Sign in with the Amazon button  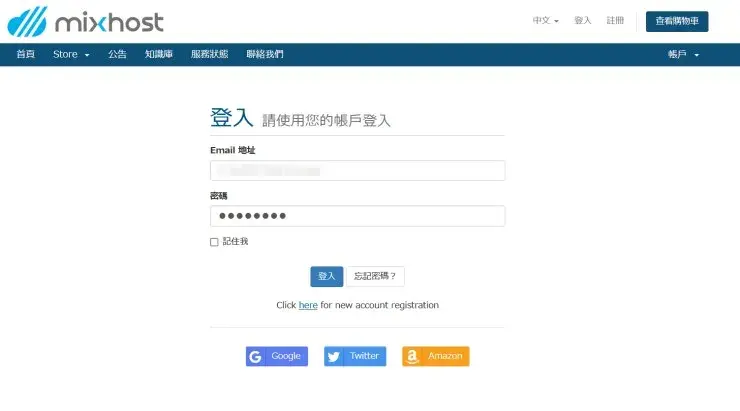click(436, 356)
